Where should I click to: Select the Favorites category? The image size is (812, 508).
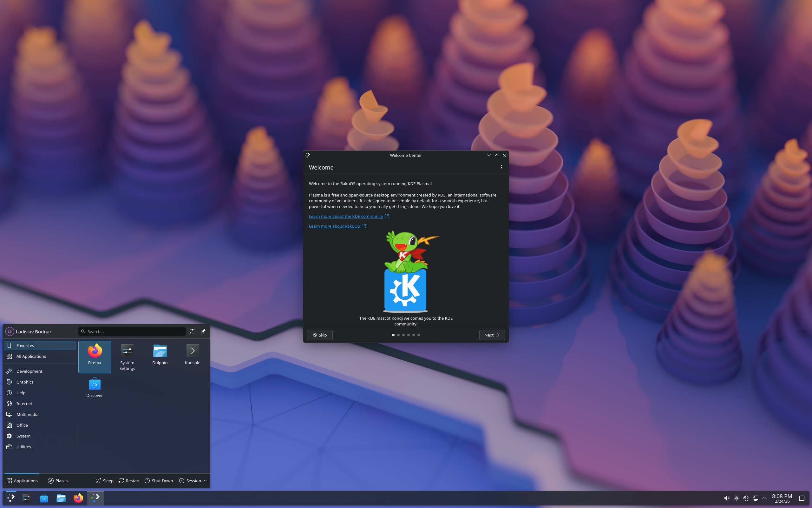pyautogui.click(x=40, y=345)
